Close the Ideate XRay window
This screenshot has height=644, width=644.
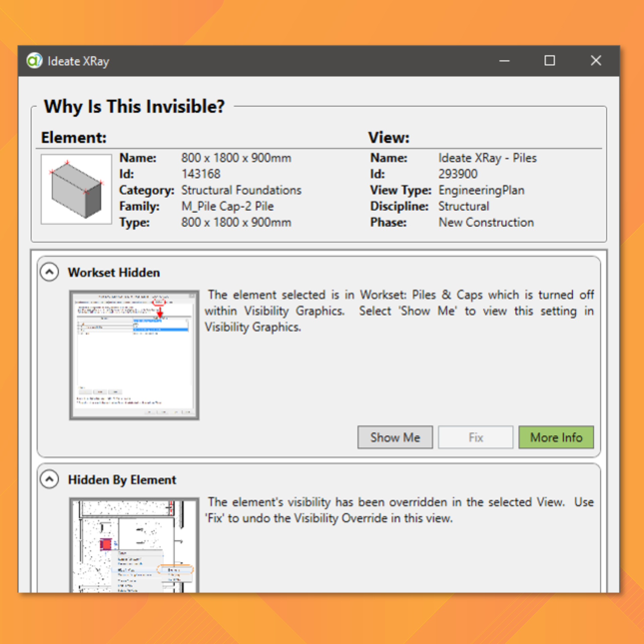(x=596, y=61)
